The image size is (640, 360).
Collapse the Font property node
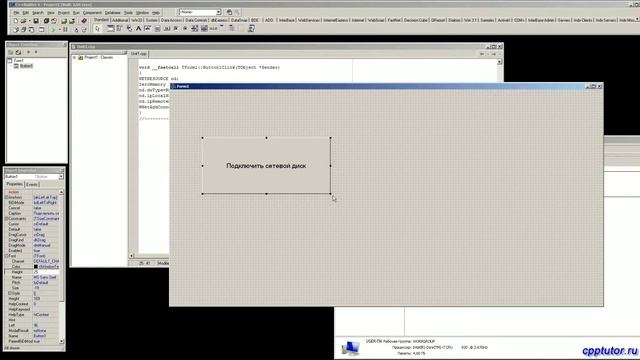pyautogui.click(x=7, y=256)
